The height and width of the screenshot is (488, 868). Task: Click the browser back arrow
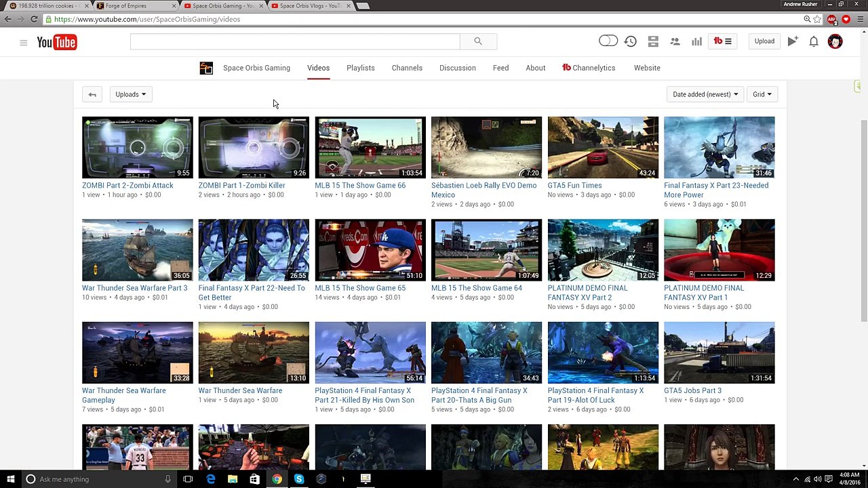pos(8,20)
